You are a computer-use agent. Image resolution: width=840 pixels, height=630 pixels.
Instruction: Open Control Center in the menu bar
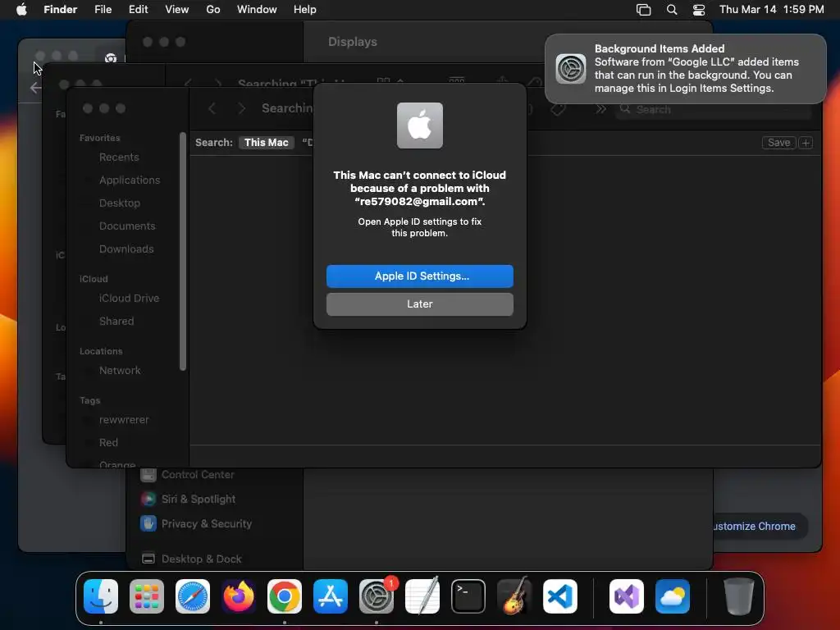coord(699,9)
